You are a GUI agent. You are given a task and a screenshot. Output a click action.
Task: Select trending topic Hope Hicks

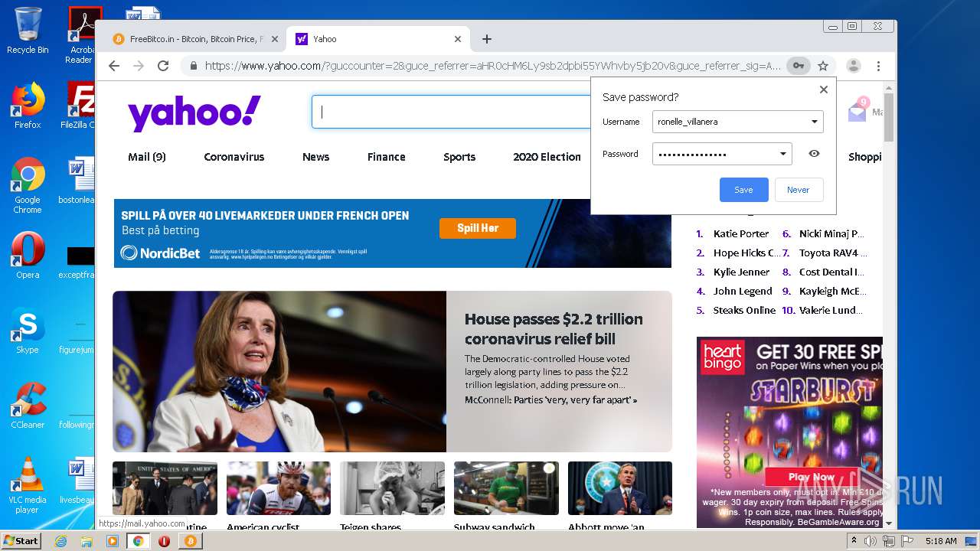[x=746, y=253]
